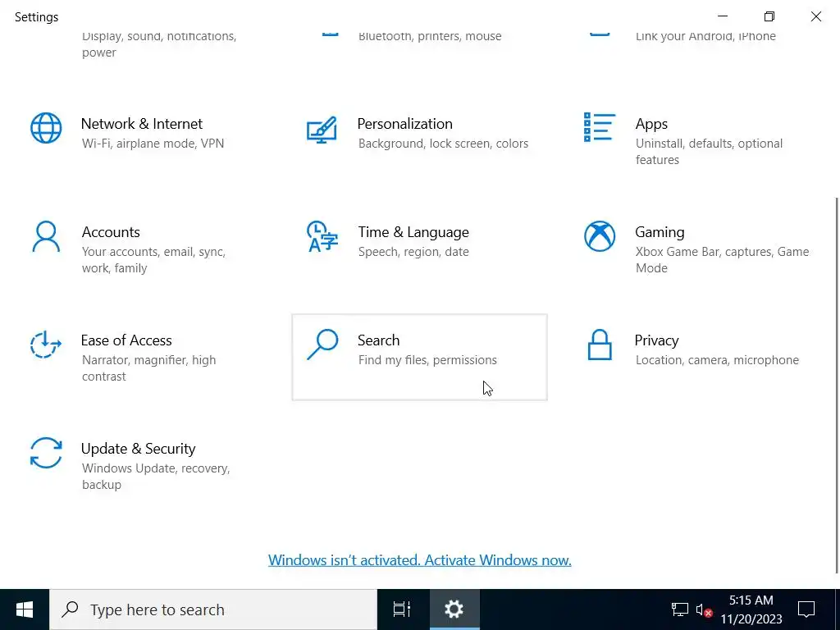840x630 pixels.
Task: Choose Time & Language heading
Action: click(413, 232)
